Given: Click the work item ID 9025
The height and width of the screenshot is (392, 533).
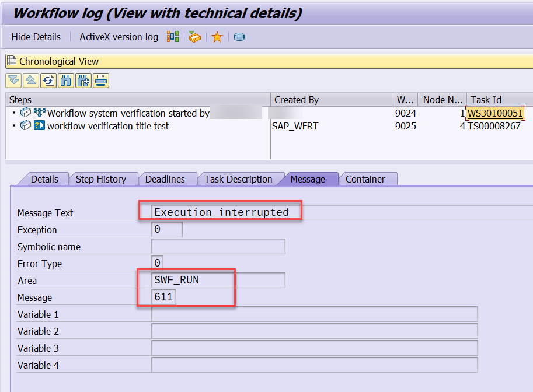Looking at the screenshot, I should (x=406, y=126).
